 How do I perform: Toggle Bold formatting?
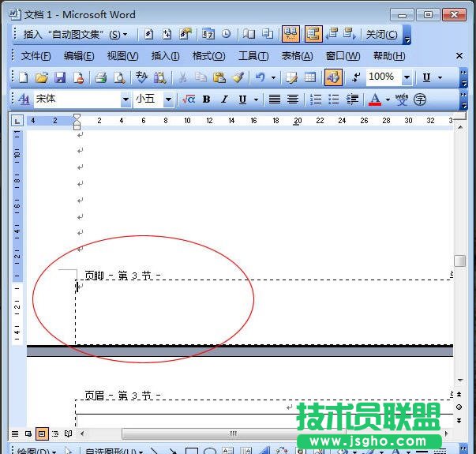click(207, 99)
